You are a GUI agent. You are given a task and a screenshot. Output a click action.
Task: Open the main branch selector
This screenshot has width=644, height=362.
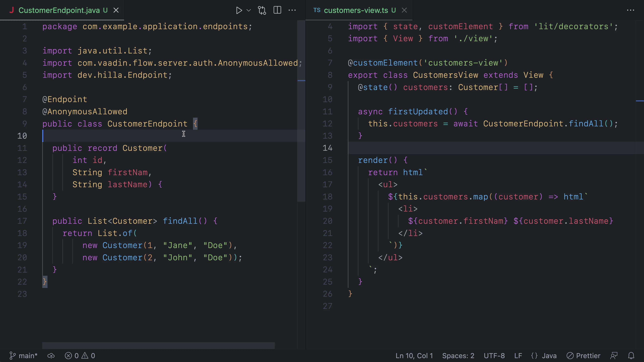[23, 355]
